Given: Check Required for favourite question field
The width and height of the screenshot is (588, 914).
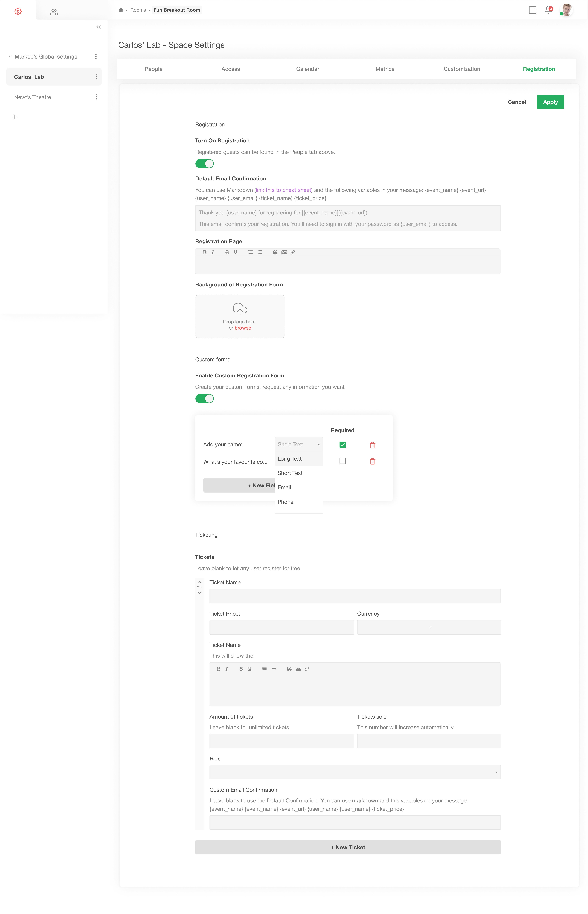Looking at the screenshot, I should 343,461.
